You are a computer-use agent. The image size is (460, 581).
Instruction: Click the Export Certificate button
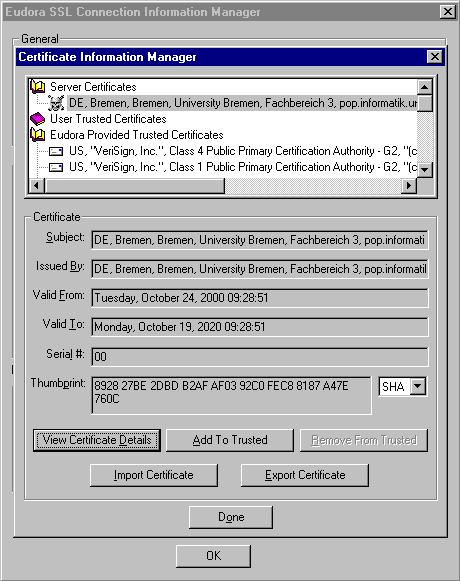tap(305, 475)
